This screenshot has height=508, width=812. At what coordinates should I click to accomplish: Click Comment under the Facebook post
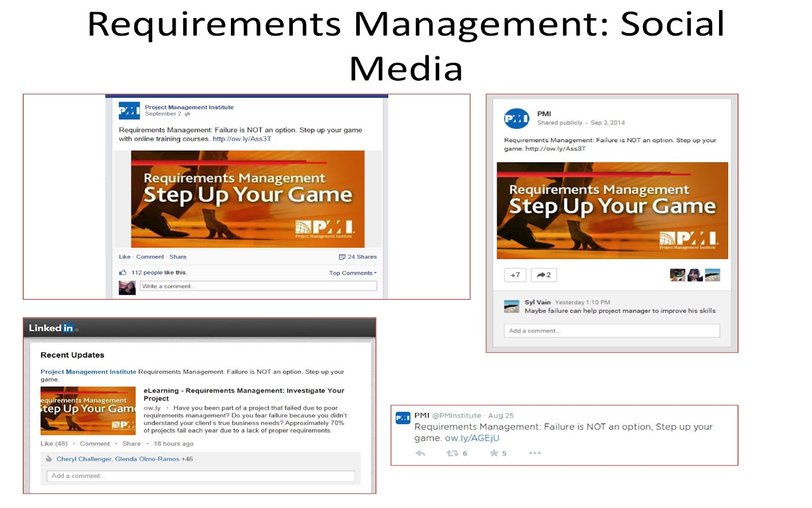pos(150,257)
